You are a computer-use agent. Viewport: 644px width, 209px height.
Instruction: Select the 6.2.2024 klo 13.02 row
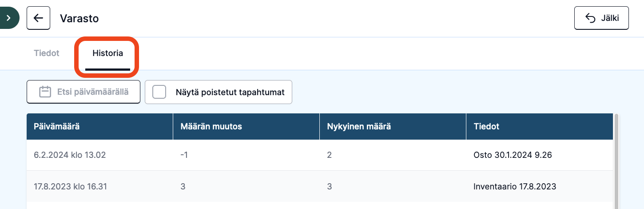(x=320, y=155)
